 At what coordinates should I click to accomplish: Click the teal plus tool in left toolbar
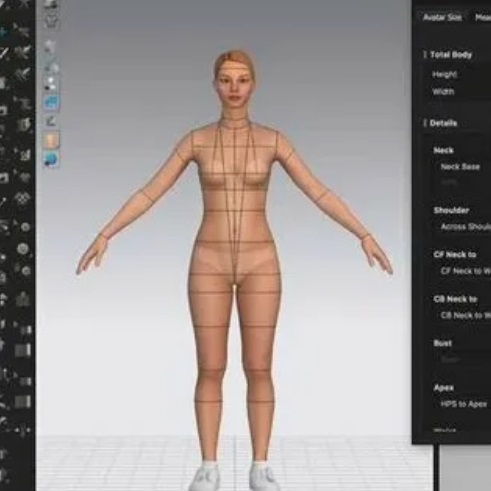(3, 32)
